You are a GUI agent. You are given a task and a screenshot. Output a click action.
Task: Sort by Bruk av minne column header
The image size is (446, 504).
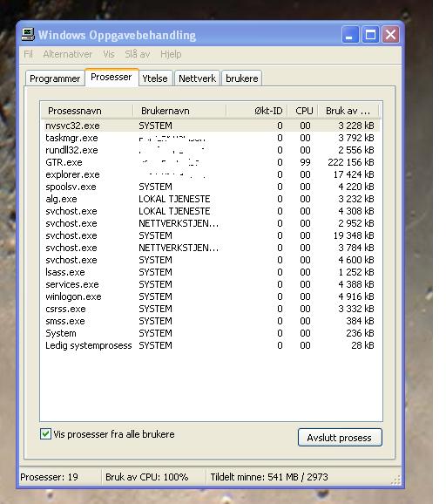pos(348,111)
